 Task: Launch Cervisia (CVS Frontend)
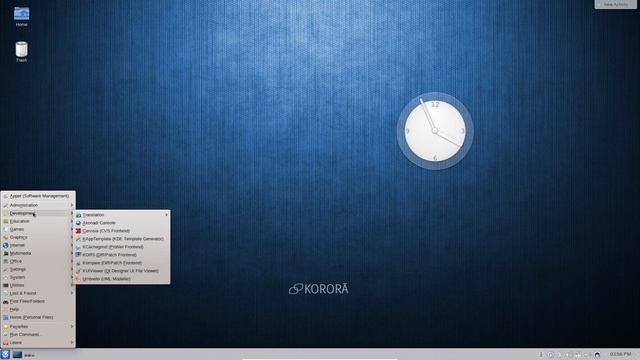(x=122, y=231)
